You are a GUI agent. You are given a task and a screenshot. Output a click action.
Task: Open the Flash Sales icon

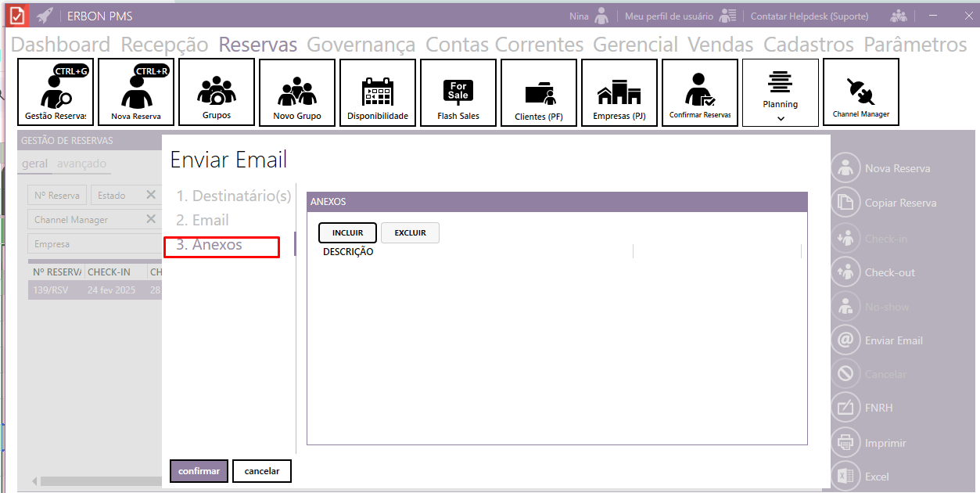[458, 92]
